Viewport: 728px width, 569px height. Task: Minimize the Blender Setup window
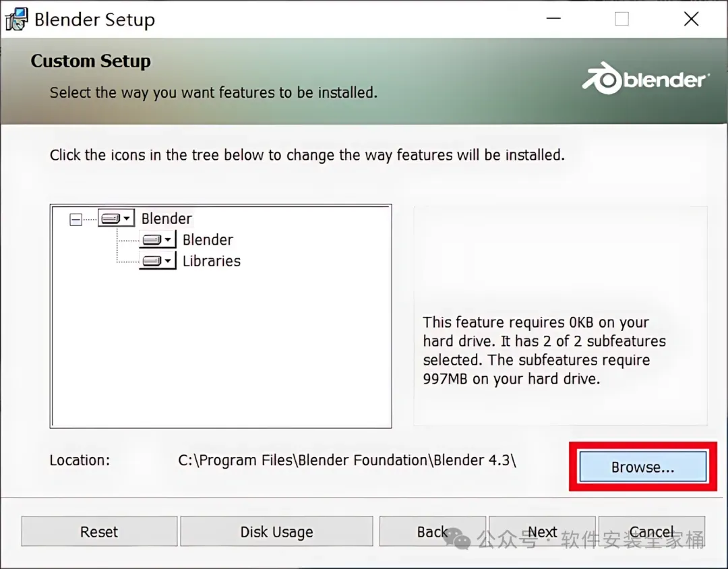tap(553, 19)
